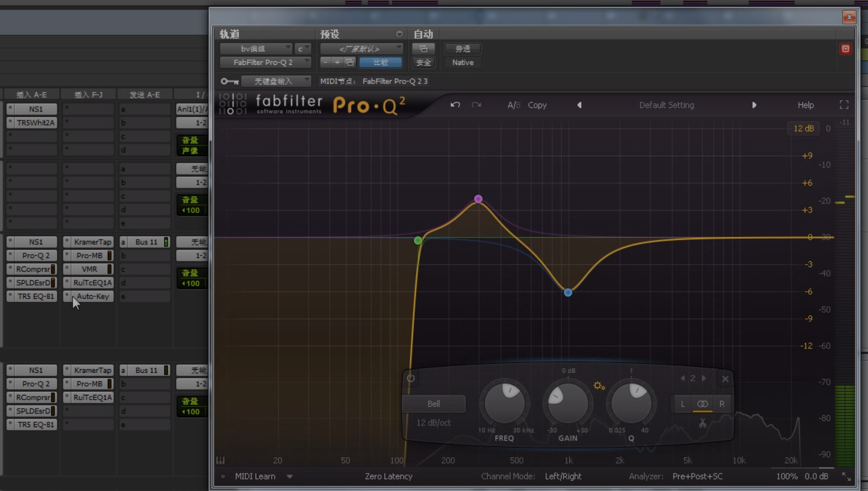This screenshot has height=491, width=868.
Task: Select the blue EQ band node
Action: [568, 293]
